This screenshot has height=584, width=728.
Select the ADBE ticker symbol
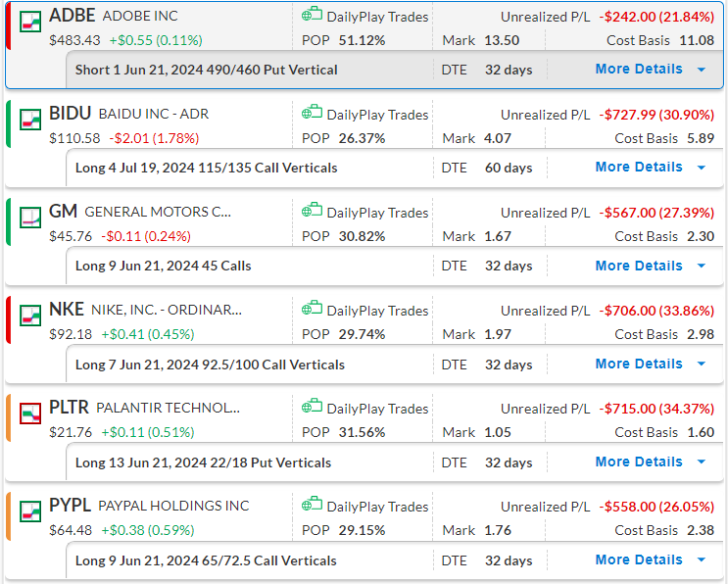tap(72, 16)
